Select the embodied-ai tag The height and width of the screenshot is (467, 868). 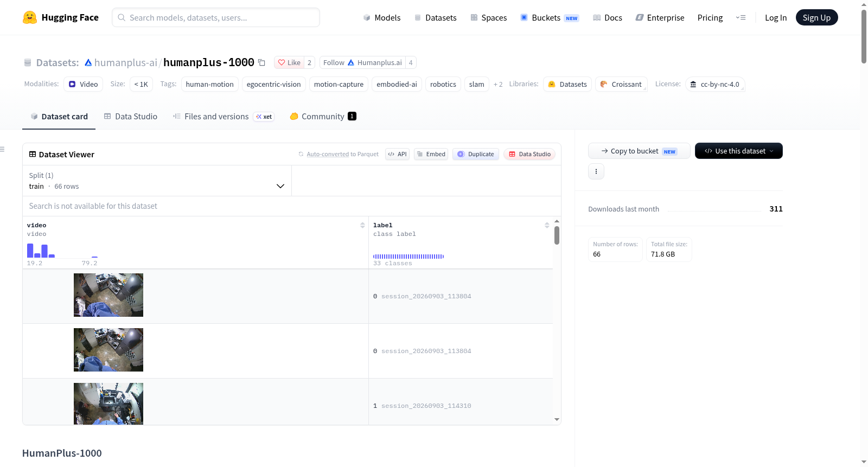pos(397,84)
